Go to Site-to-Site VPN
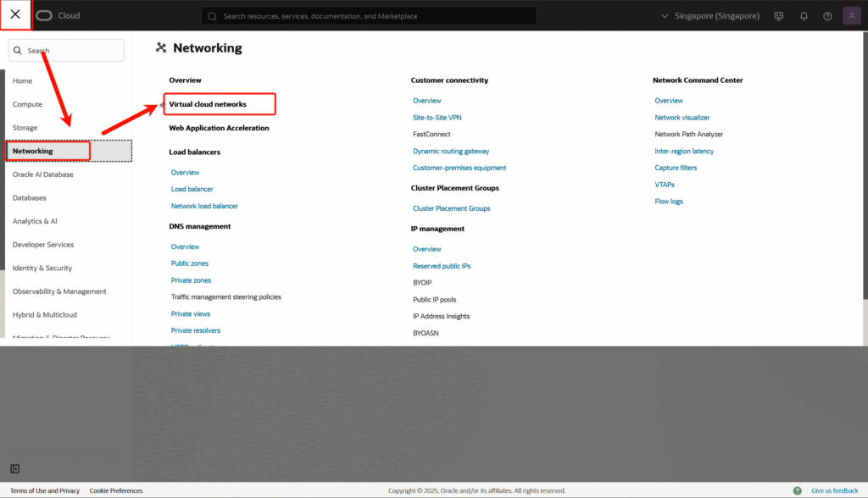868x498 pixels. pyautogui.click(x=437, y=118)
